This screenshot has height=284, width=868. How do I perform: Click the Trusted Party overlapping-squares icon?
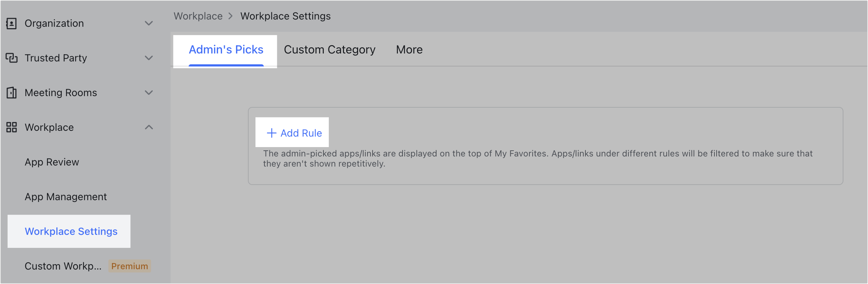[x=12, y=58]
